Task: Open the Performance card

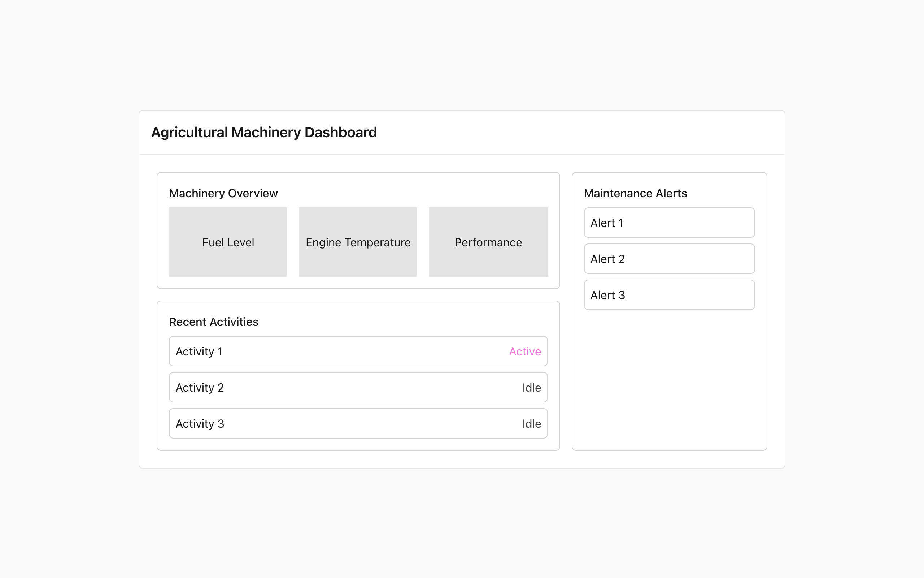Action: [x=488, y=242]
